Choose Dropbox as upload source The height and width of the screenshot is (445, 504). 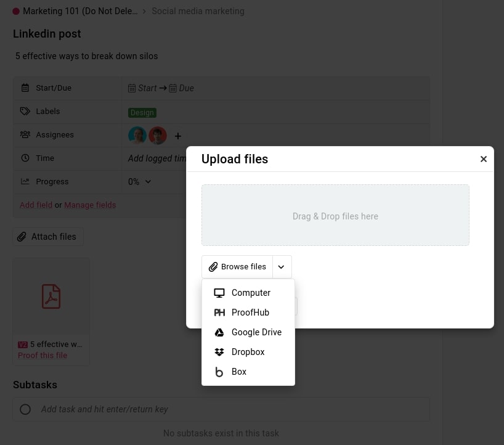248,352
